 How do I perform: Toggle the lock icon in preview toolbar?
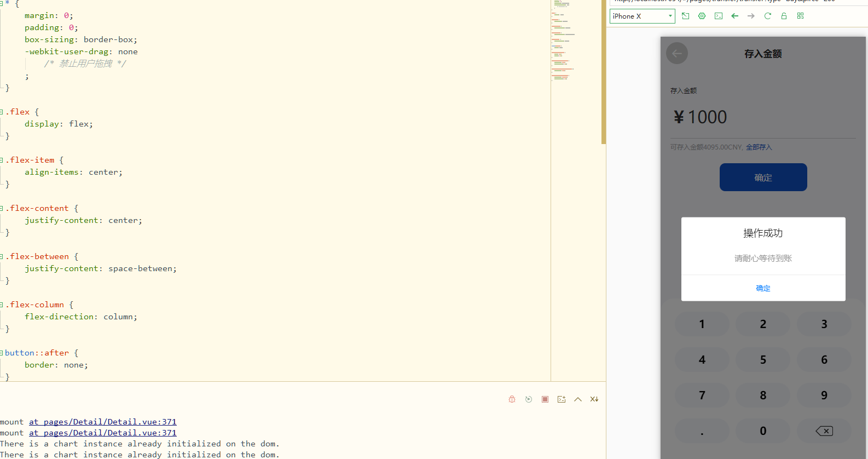tap(784, 16)
